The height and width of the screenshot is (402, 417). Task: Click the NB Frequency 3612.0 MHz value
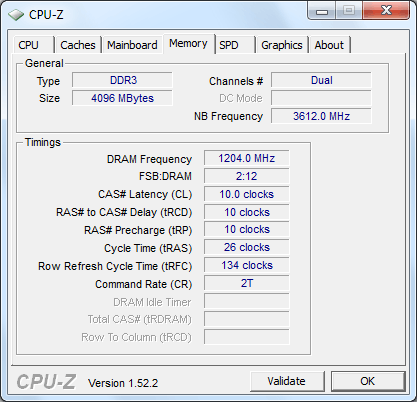321,116
